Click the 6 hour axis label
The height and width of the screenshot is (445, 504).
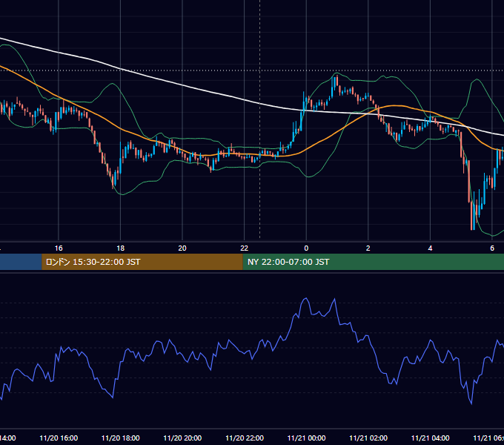pos(492,248)
